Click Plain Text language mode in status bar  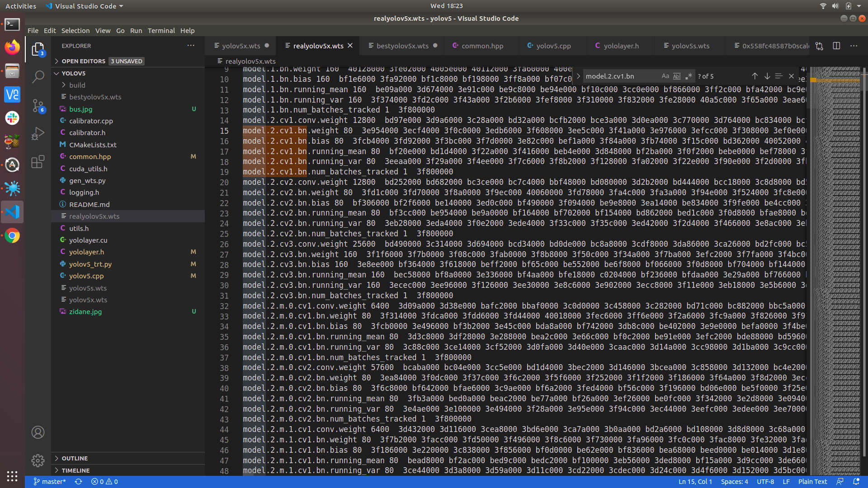pos(812,482)
